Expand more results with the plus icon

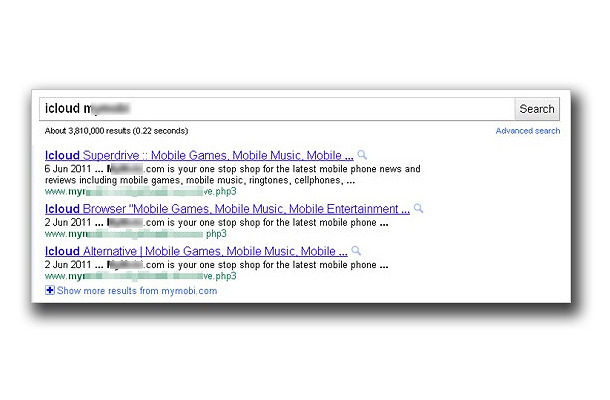50,290
